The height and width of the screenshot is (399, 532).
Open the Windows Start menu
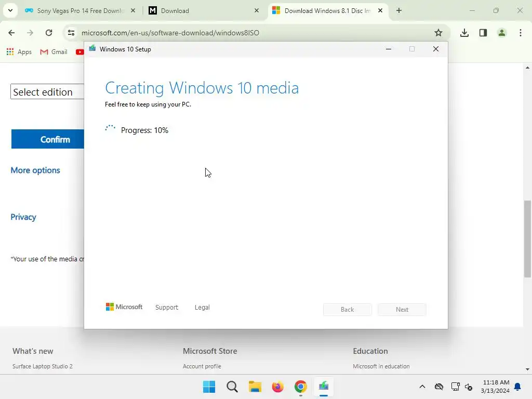click(209, 387)
